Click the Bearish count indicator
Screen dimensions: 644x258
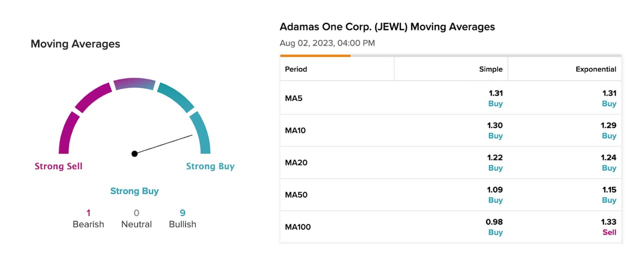click(88, 219)
